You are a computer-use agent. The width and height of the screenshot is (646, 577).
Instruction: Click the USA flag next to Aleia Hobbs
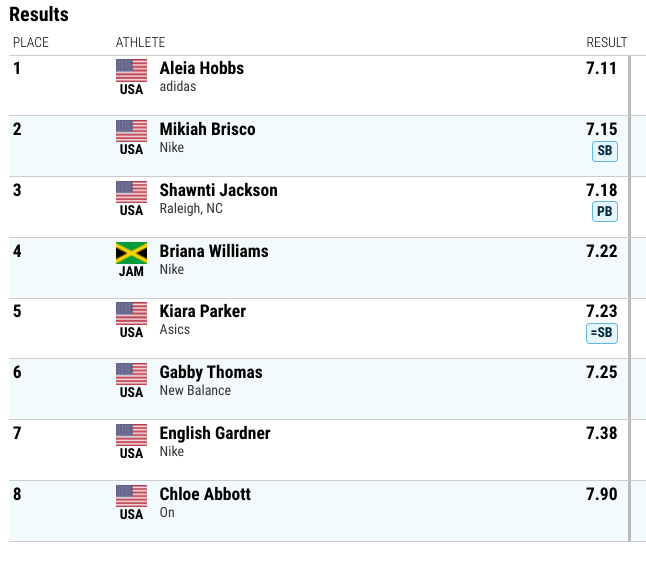(x=131, y=70)
